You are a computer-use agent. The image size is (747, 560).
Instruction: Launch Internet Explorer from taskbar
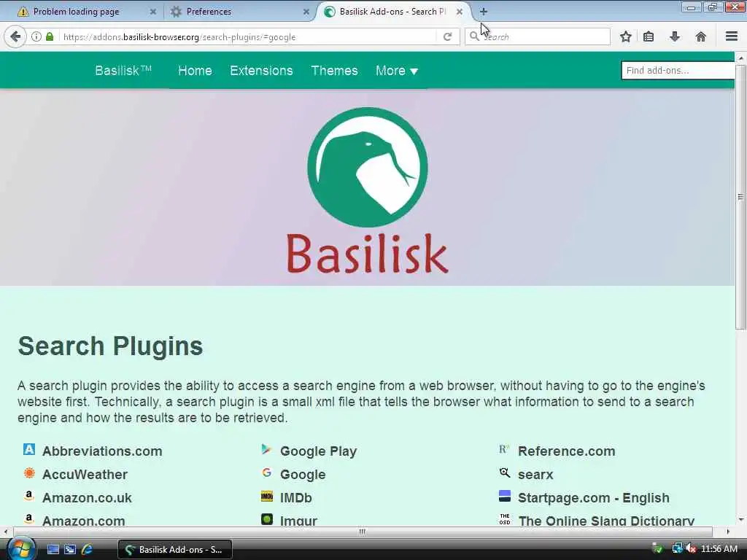(x=88, y=550)
